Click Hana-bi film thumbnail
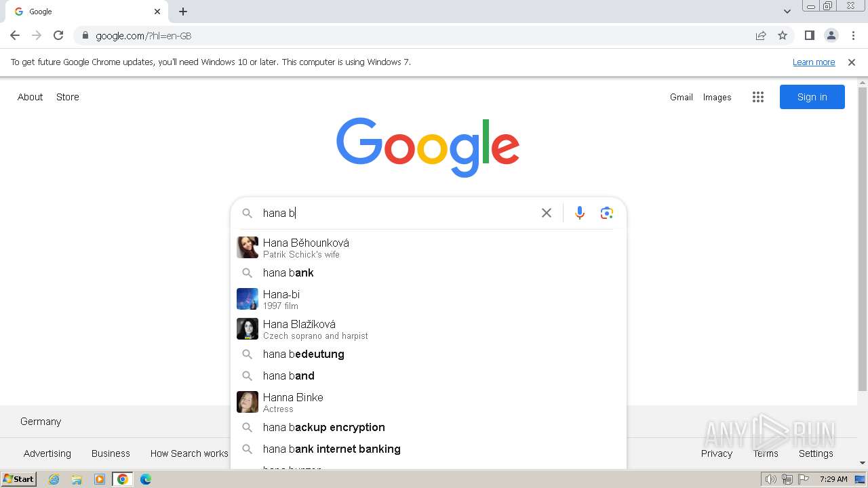Screen dimensions: 868x488 [x=248, y=299]
